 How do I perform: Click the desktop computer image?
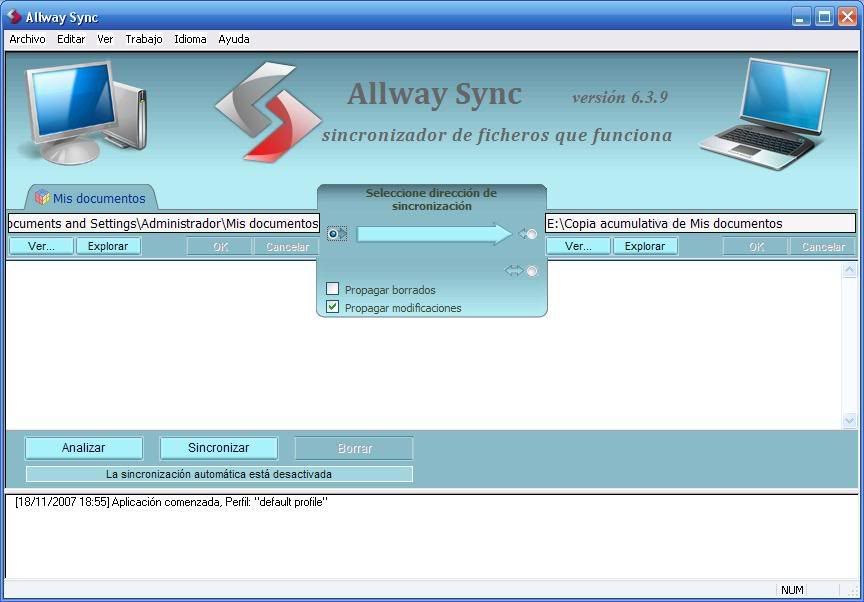(x=83, y=112)
